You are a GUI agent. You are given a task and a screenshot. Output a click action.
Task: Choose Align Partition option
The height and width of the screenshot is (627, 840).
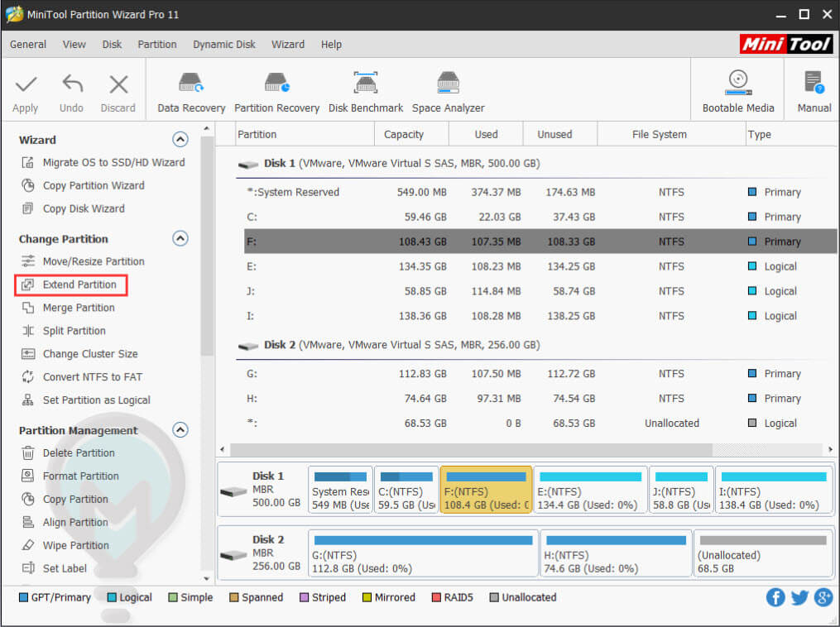65,521
